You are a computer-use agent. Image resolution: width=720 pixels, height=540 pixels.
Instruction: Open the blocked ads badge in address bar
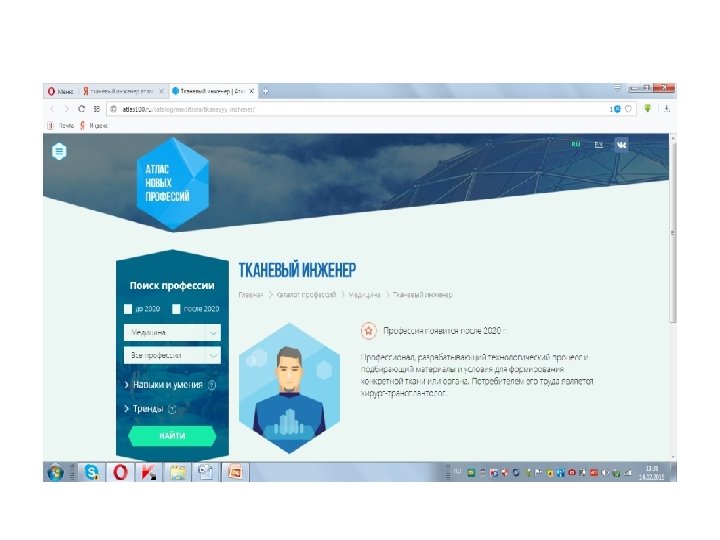[615, 109]
